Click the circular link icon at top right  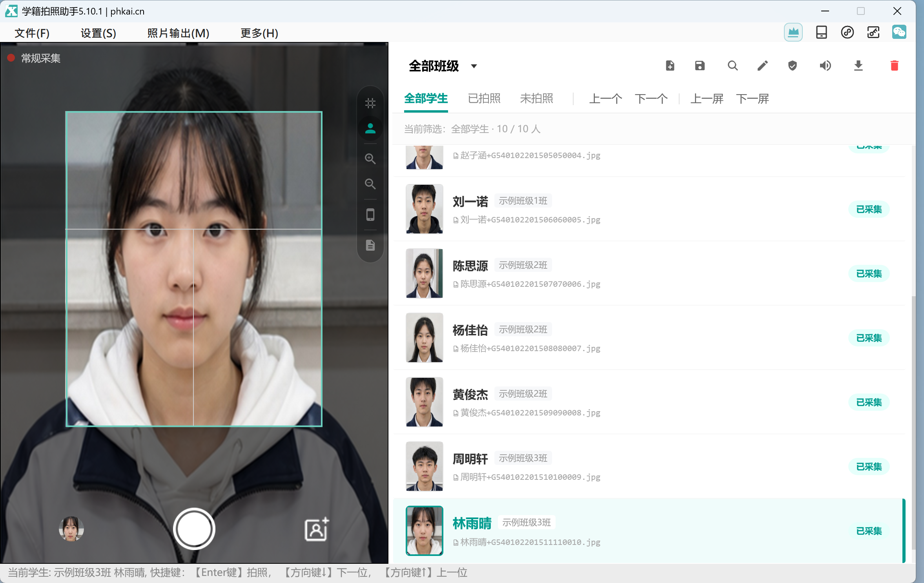(847, 32)
